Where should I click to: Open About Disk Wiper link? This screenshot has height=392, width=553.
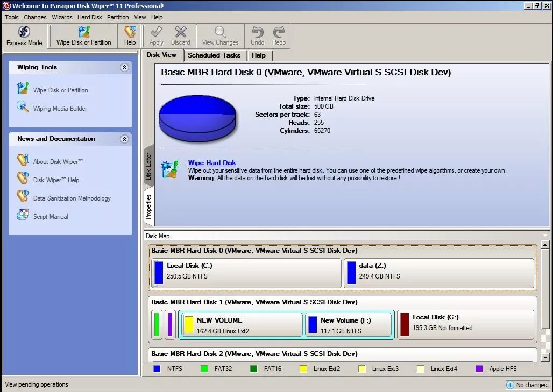coord(58,162)
